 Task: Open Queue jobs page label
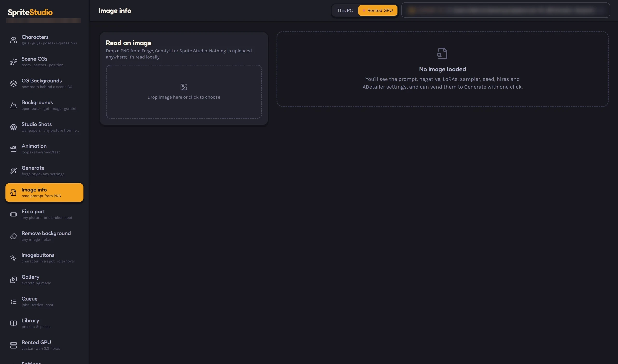(29, 299)
